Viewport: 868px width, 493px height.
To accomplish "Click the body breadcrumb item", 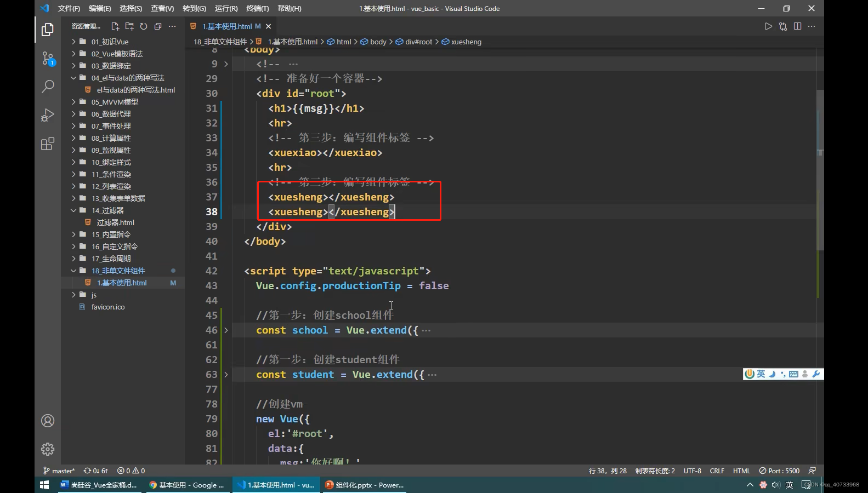I will [373, 42].
